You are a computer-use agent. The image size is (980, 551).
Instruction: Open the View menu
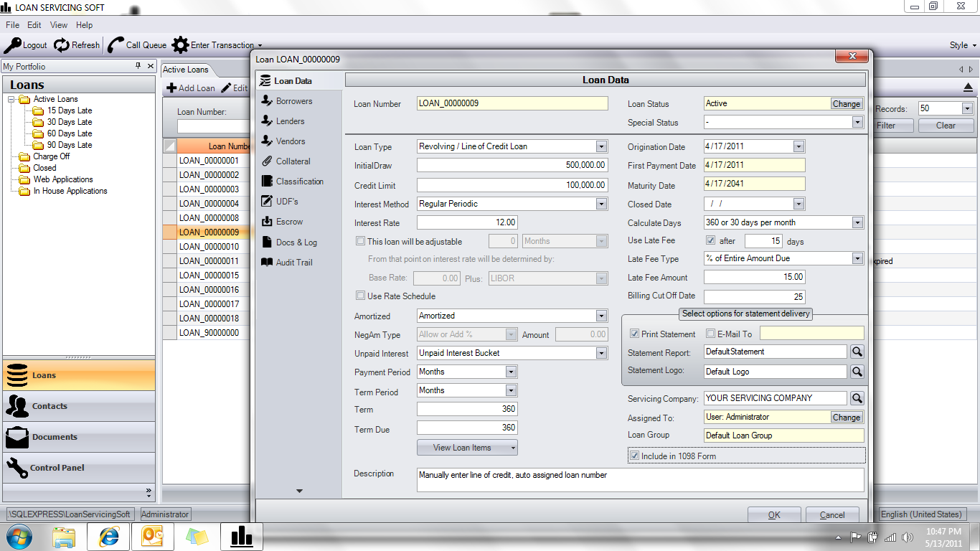pyautogui.click(x=59, y=25)
